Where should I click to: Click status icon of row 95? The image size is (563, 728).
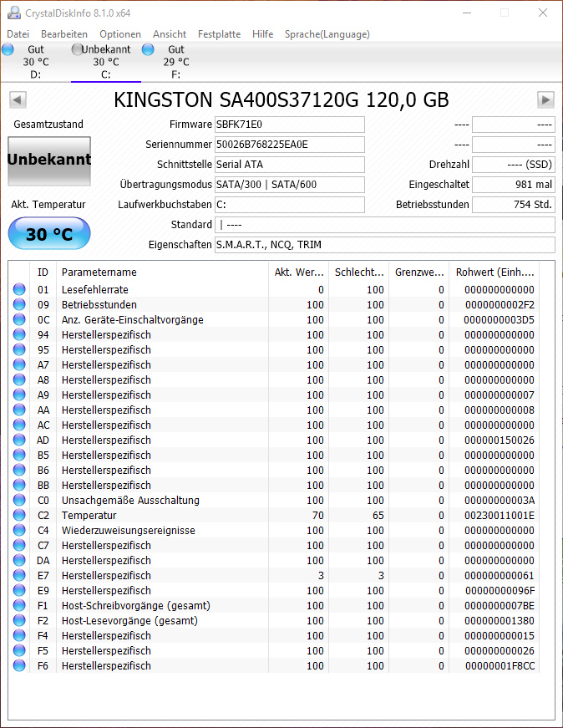tap(19, 349)
